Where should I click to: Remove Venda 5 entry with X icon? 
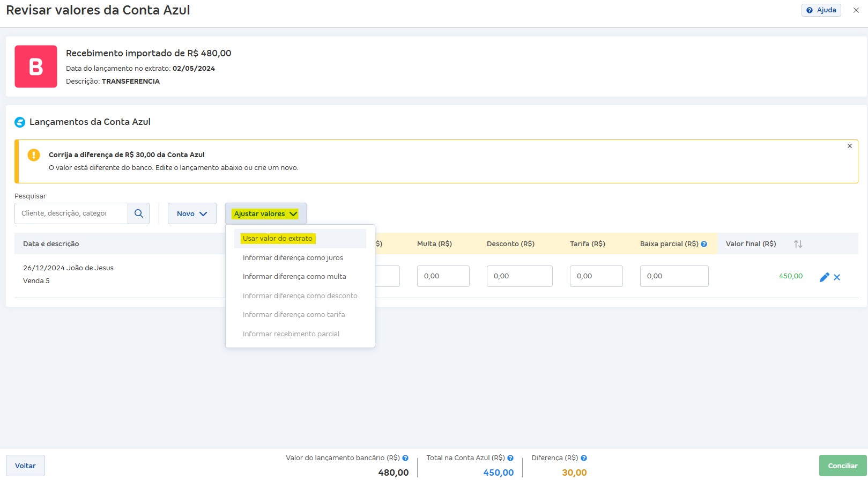[837, 277]
